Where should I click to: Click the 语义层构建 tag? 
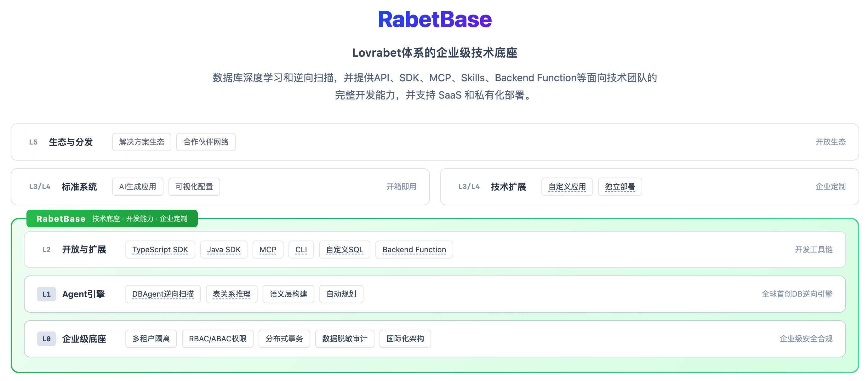[288, 294]
